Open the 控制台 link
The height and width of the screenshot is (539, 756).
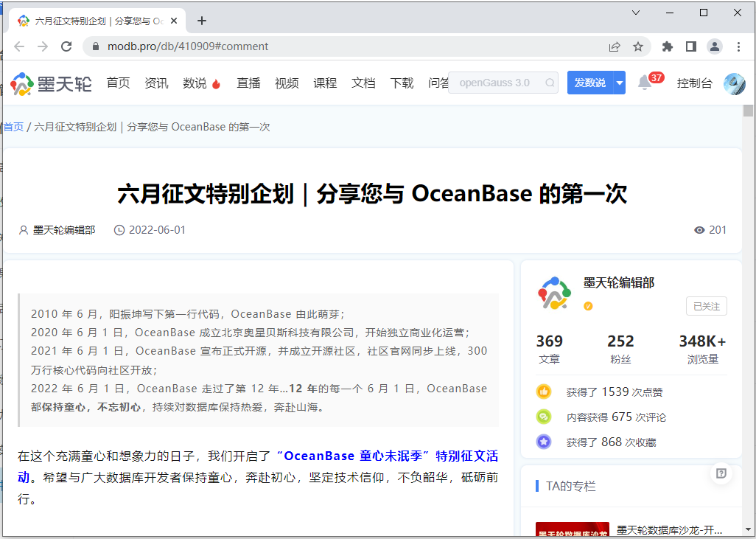pyautogui.click(x=694, y=83)
